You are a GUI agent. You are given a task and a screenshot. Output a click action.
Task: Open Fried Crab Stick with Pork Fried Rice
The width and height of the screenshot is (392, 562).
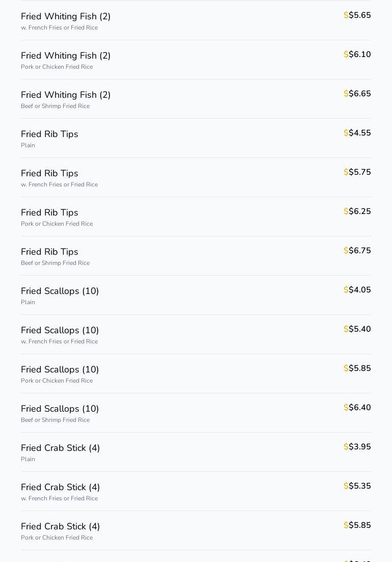pyautogui.click(x=60, y=527)
